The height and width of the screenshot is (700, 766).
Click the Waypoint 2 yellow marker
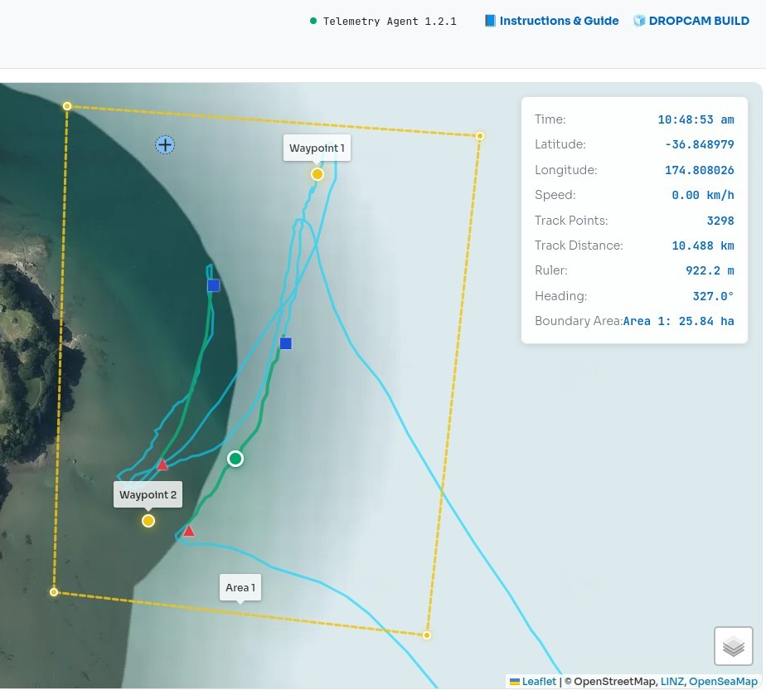coord(148,521)
